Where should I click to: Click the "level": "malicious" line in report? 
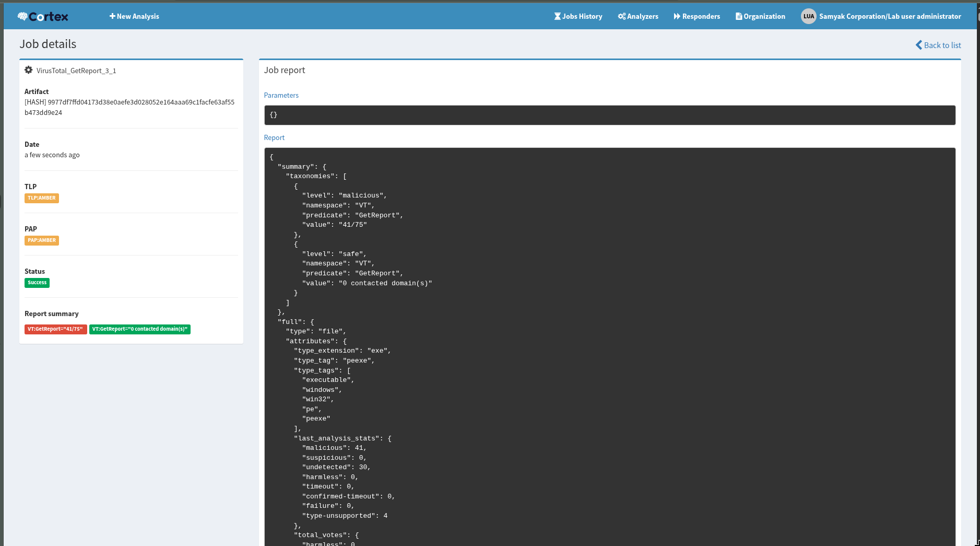(x=345, y=195)
